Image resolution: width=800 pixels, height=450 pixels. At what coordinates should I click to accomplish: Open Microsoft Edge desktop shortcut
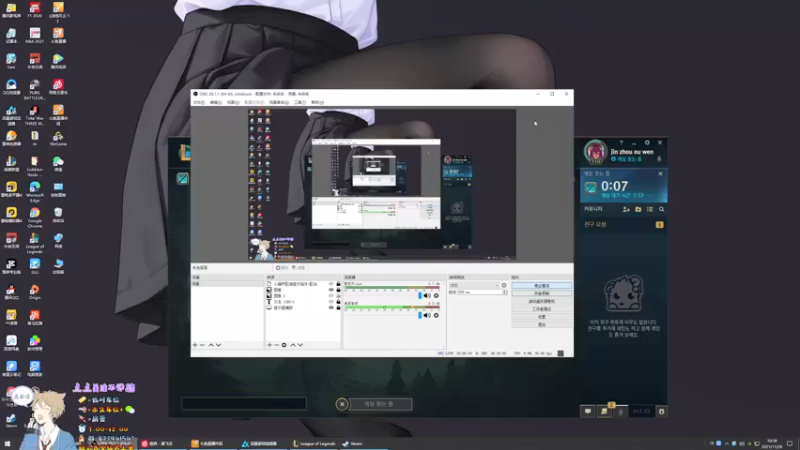(x=35, y=191)
